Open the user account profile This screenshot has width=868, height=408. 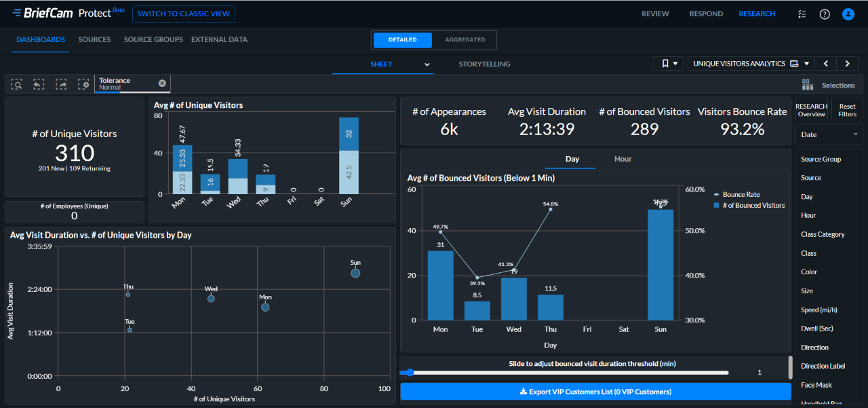click(848, 14)
